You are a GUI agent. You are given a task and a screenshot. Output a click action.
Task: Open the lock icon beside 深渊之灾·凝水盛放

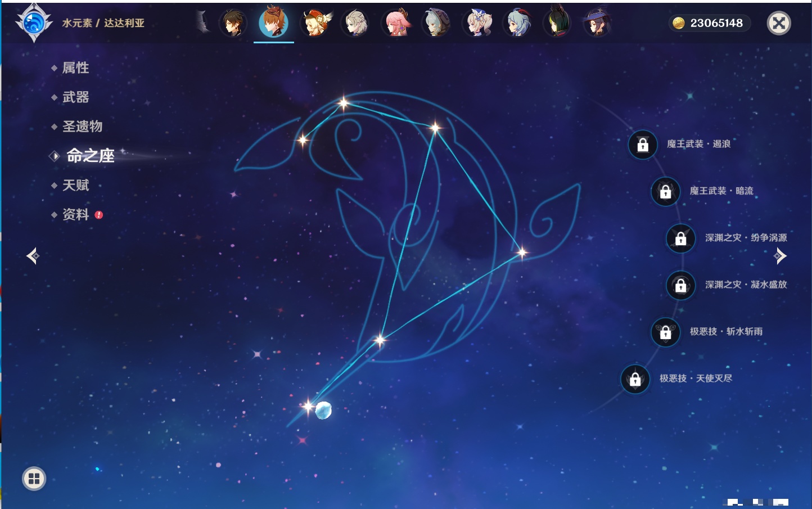tap(681, 285)
